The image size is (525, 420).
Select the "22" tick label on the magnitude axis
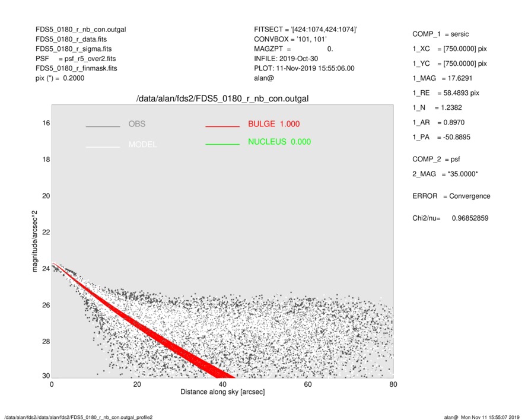46,233
